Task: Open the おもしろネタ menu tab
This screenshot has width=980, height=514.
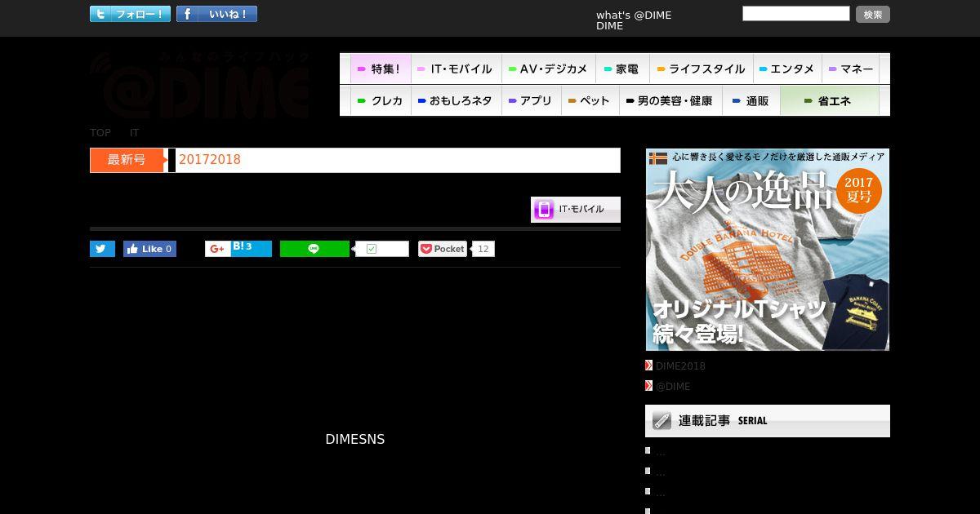Action: pos(456,101)
